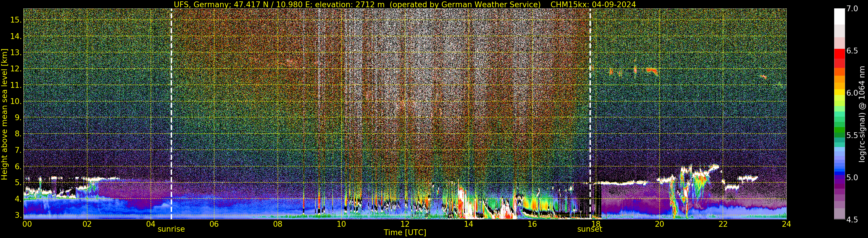
Task: Select the '5.' height axis tick label
Action: pyautogui.click(x=18, y=183)
